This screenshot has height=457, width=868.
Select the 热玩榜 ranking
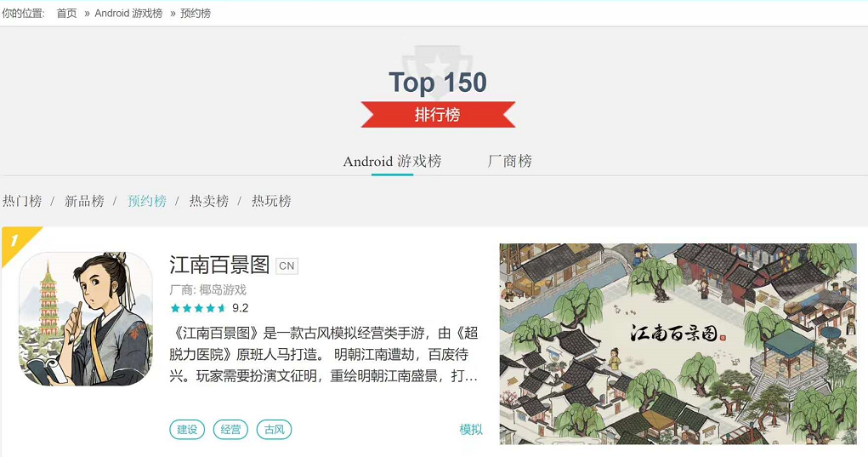click(x=271, y=201)
